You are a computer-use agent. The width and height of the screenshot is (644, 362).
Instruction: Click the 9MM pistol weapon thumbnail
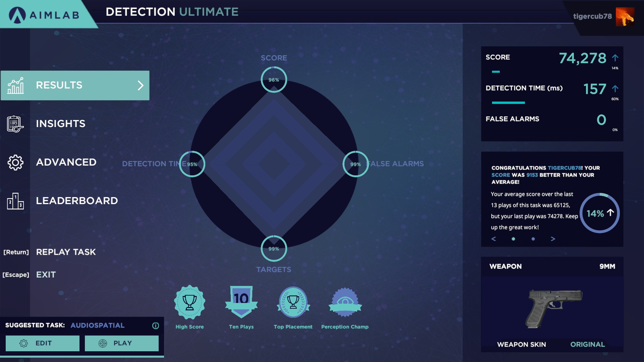[553, 309]
